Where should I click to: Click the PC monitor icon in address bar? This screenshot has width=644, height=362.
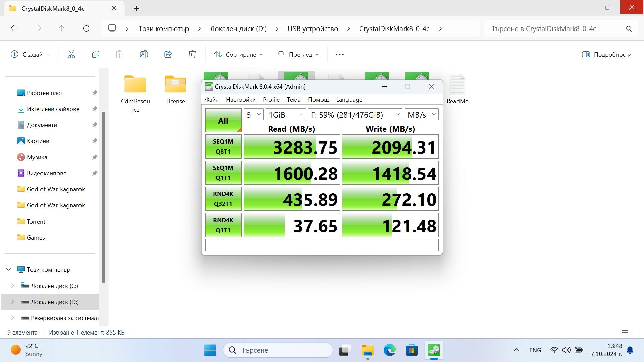(112, 28)
